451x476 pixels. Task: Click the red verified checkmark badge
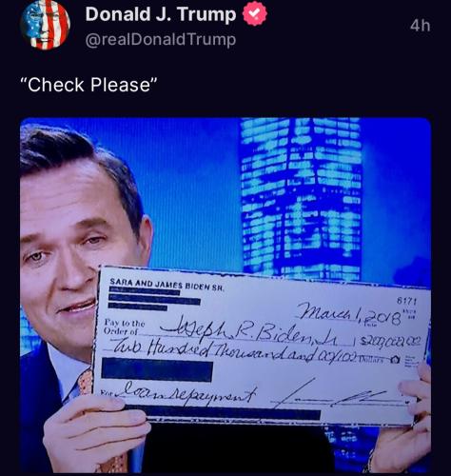click(255, 13)
